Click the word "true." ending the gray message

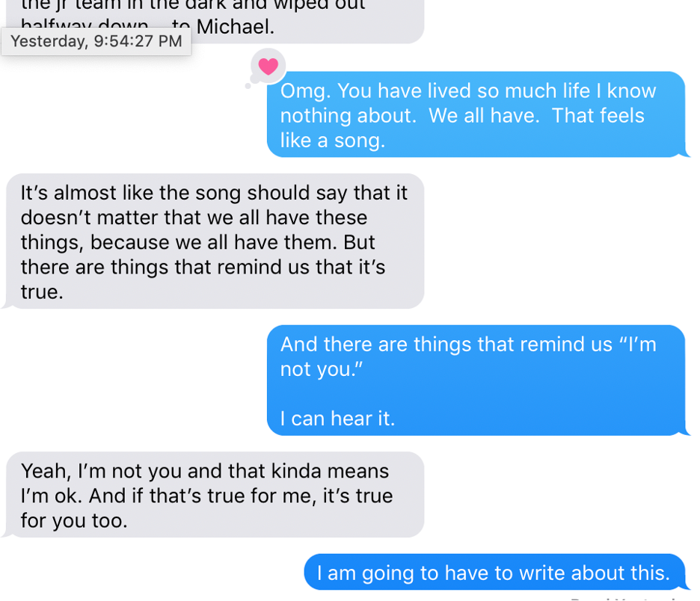pos(42,292)
